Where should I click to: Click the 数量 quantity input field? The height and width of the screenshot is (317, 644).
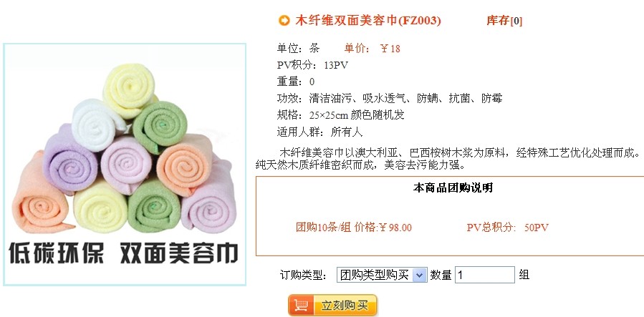point(485,275)
